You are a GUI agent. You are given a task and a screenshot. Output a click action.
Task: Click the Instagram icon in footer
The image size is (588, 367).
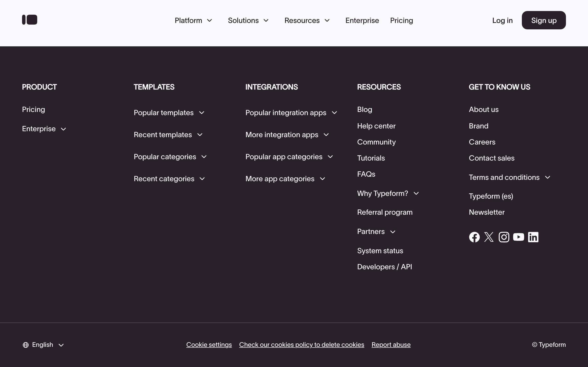(x=504, y=237)
